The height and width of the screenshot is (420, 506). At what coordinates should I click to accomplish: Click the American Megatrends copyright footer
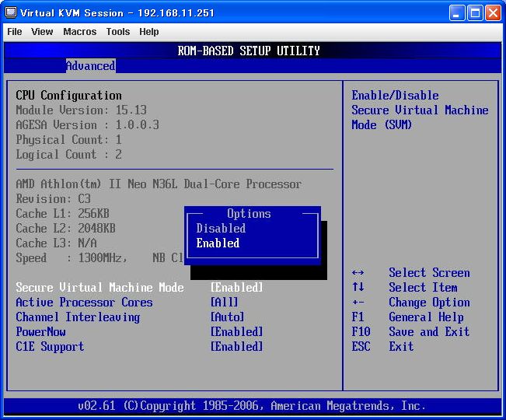coord(252,406)
